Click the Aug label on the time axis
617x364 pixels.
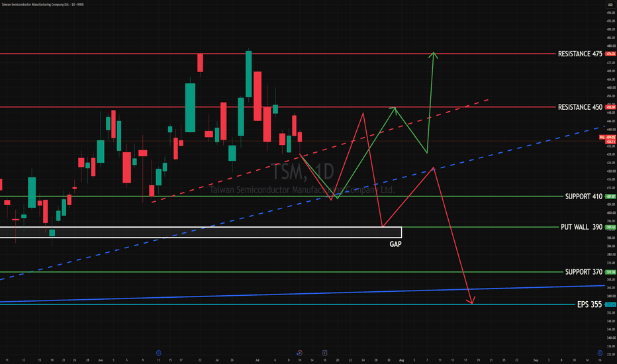click(401, 360)
